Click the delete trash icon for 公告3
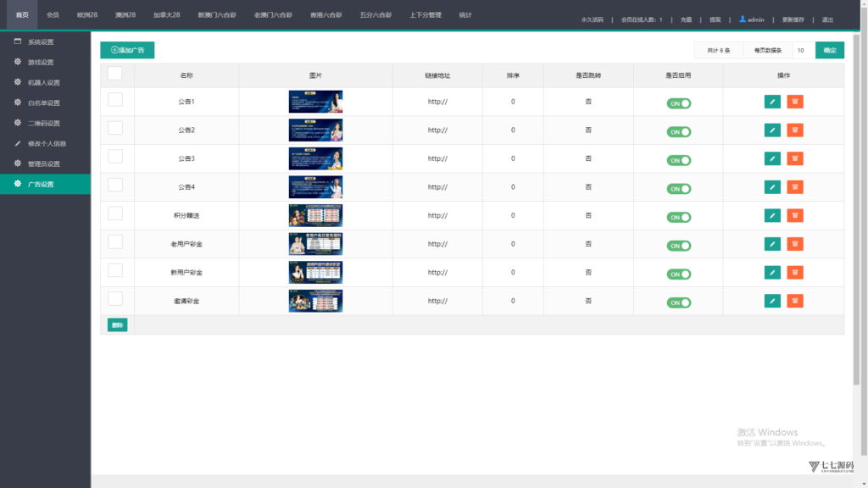The height and width of the screenshot is (488, 868). coord(795,158)
